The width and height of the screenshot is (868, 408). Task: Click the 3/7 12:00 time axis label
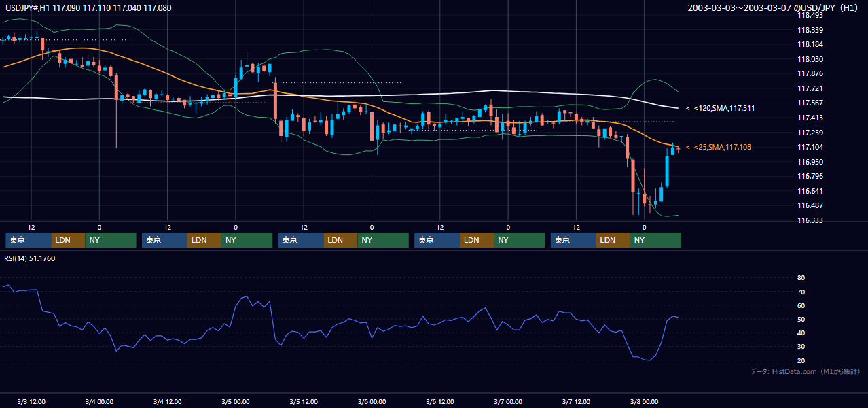[576, 402]
